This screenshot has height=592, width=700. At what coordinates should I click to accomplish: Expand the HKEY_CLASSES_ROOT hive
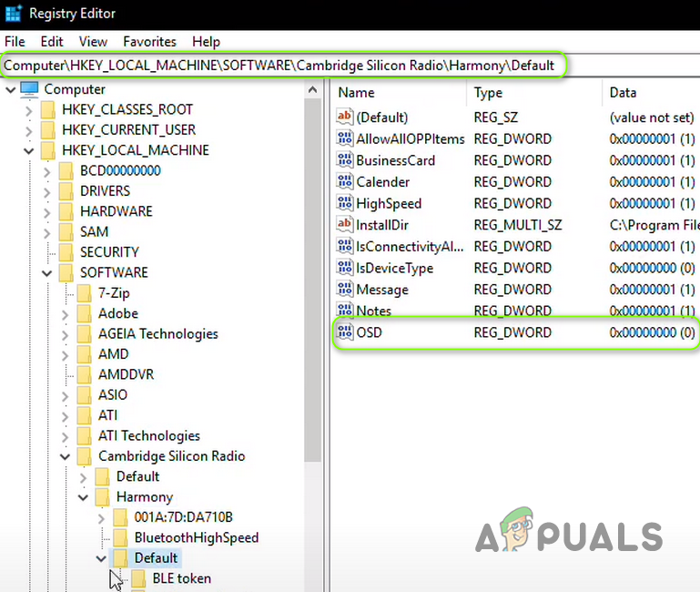coord(29,110)
